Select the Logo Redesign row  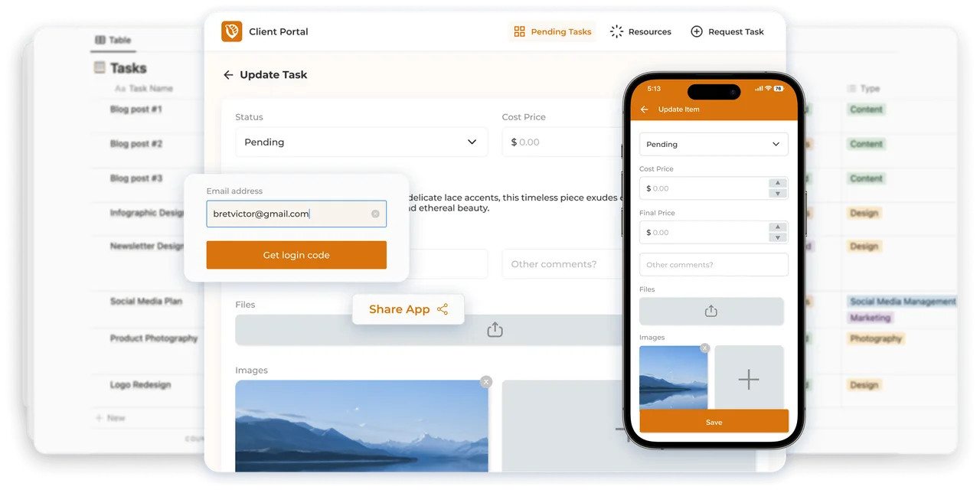140,385
